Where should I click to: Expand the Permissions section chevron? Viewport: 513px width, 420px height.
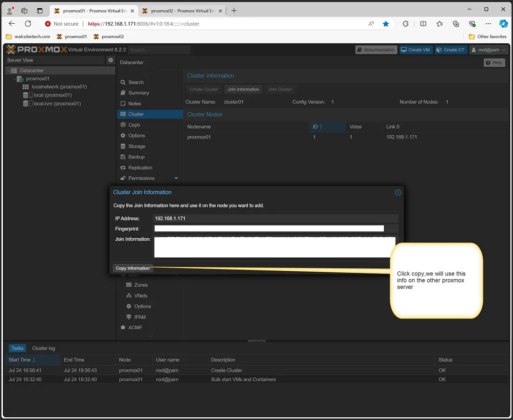click(176, 178)
